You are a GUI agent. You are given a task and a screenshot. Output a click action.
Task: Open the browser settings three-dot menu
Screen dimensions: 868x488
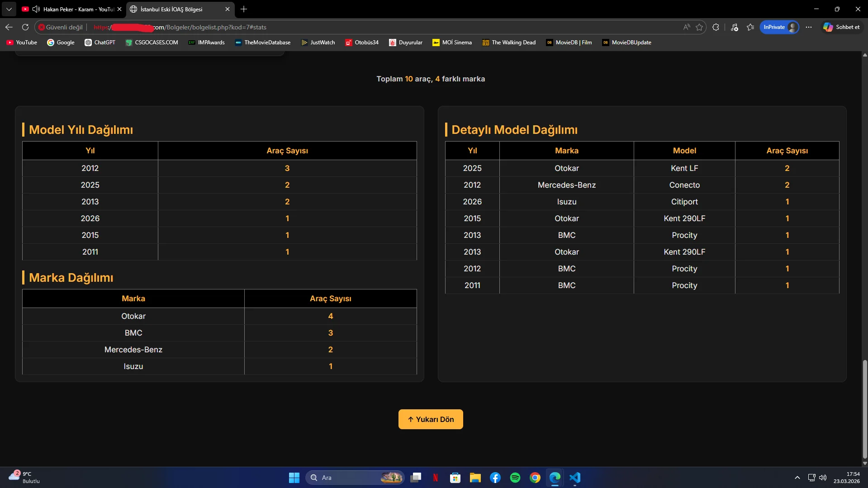809,27
